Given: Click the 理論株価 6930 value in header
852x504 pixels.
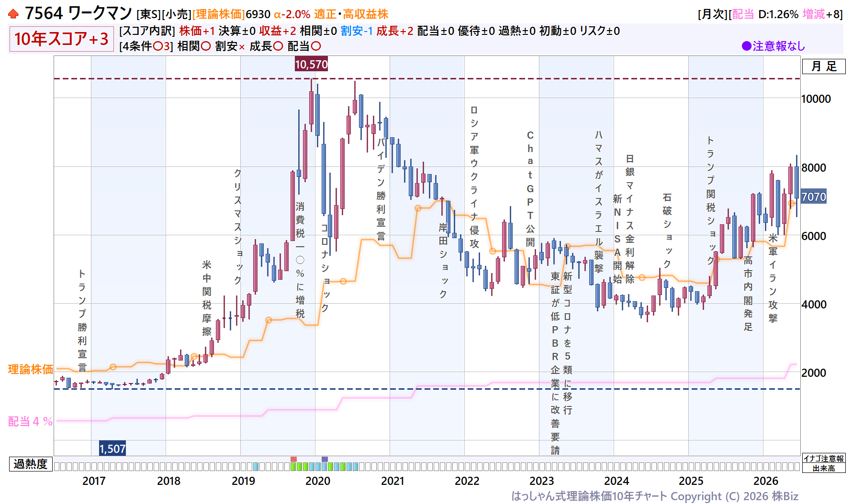Looking at the screenshot, I should 232,14.
